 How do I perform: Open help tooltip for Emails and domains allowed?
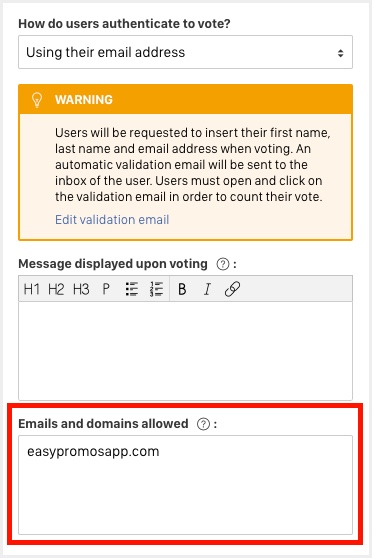[x=203, y=424]
